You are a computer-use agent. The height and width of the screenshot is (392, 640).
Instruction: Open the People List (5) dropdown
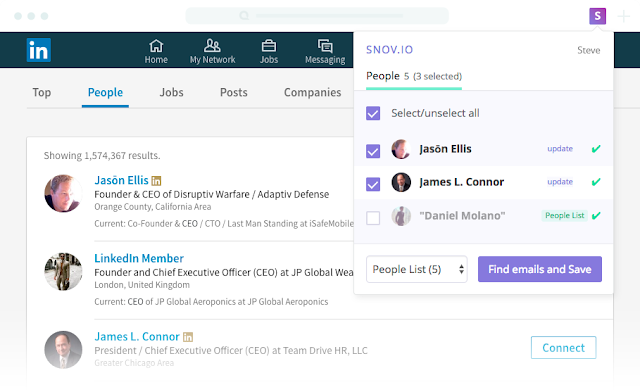pos(416,269)
